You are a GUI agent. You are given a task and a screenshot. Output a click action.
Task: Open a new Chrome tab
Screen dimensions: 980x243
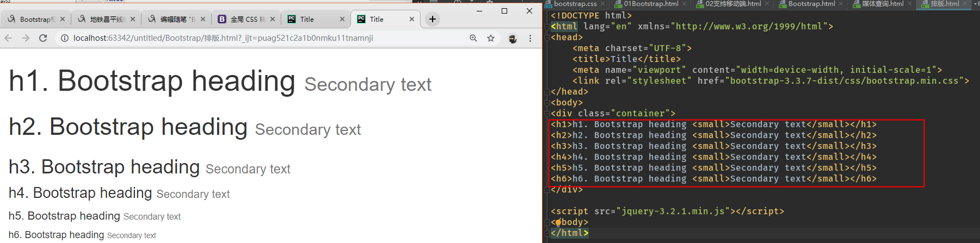pos(433,19)
